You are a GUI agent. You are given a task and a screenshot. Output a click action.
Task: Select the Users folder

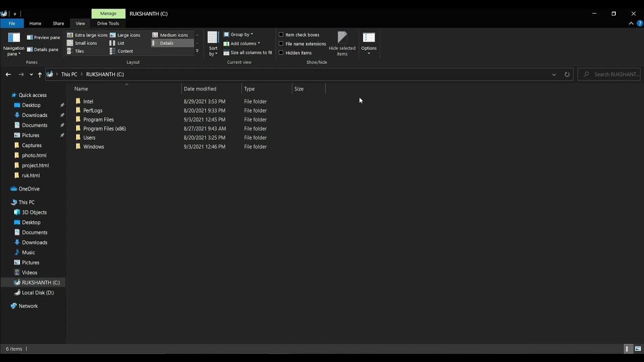click(89, 138)
